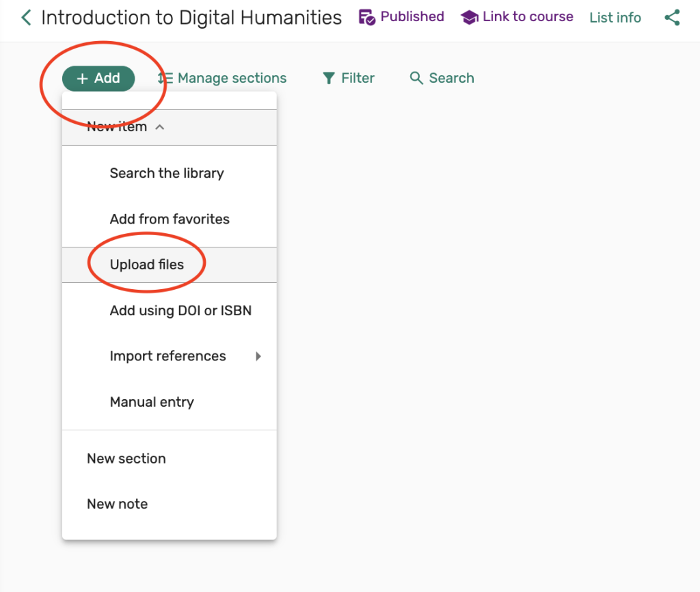This screenshot has height=592, width=700.
Task: Choose Search the library from the menu
Action: point(167,174)
